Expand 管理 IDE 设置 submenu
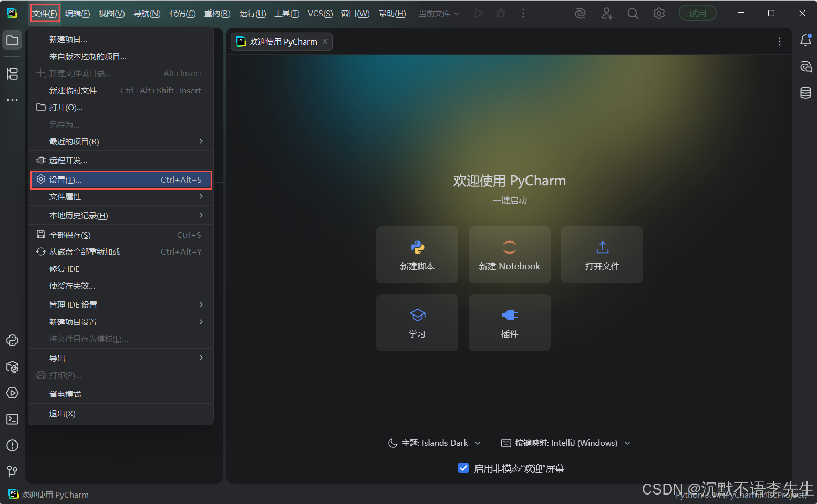The image size is (817, 504). [121, 304]
